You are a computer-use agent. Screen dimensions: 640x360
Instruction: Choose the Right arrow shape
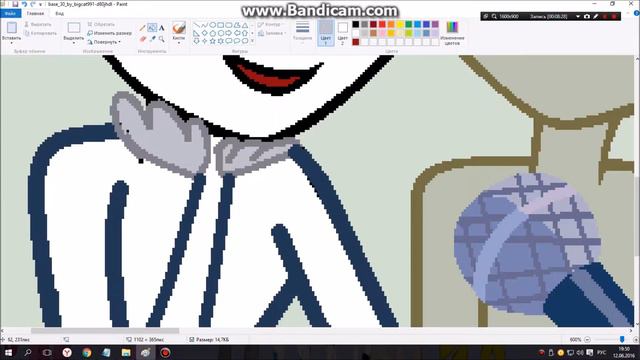tap(229, 33)
